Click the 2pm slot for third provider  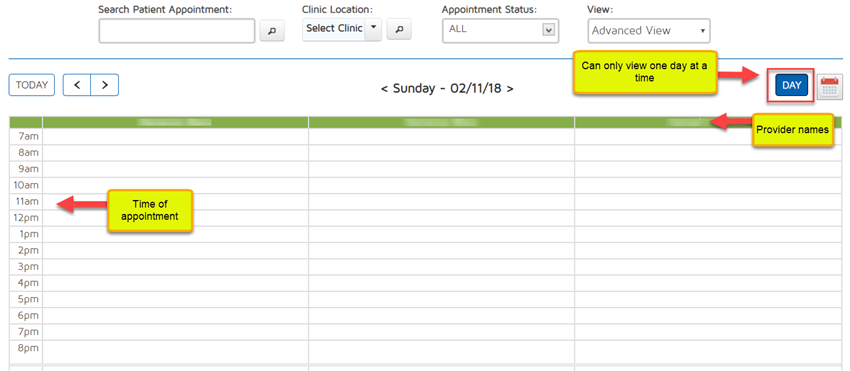pos(709,251)
